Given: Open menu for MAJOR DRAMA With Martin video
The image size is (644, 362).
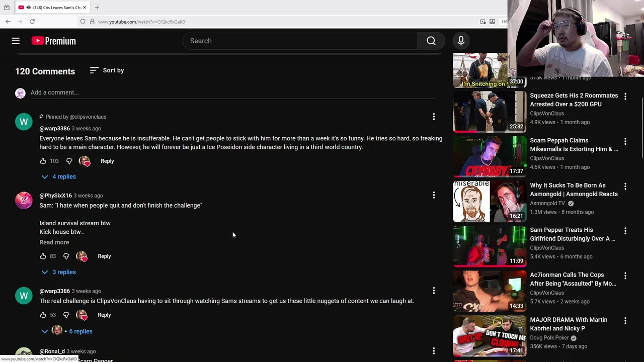Looking at the screenshot, I should (625, 320).
